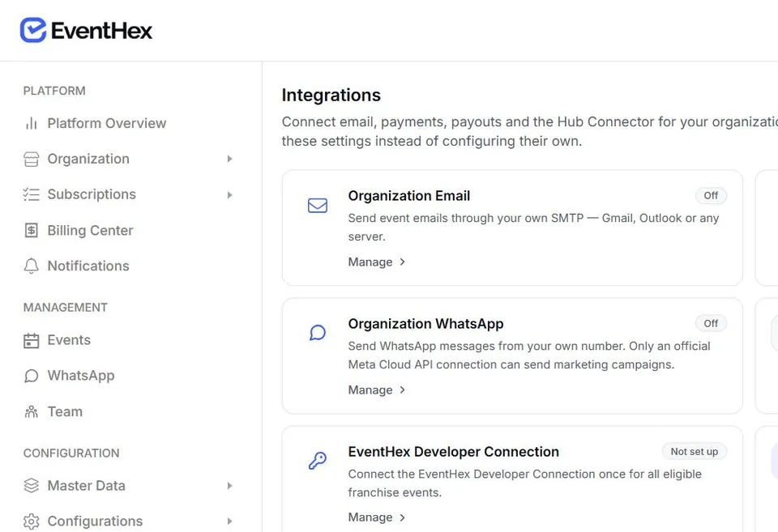
Task: Click the 'Connect email, payments, payouts' description text
Action: (x=529, y=131)
